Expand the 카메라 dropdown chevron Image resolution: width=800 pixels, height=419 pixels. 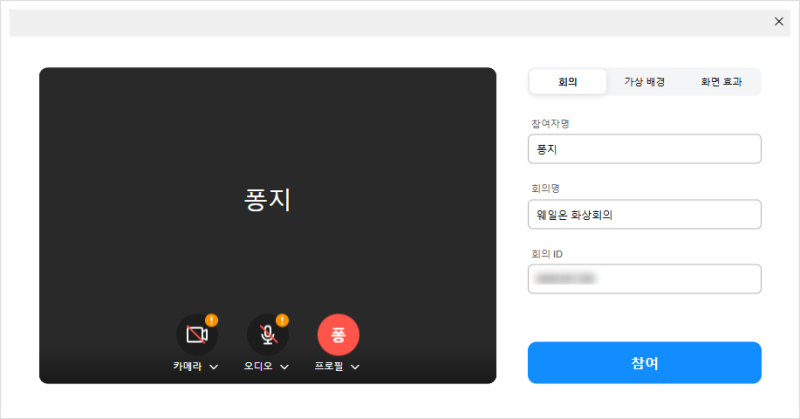[x=214, y=367]
